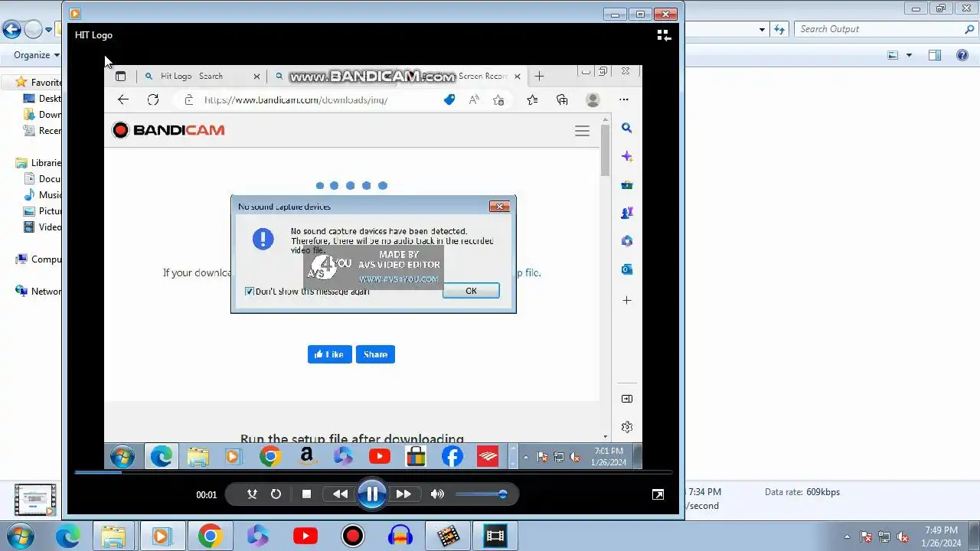This screenshot has height=551, width=980.
Task: Open Action Center flag icon
Action: [x=866, y=537]
